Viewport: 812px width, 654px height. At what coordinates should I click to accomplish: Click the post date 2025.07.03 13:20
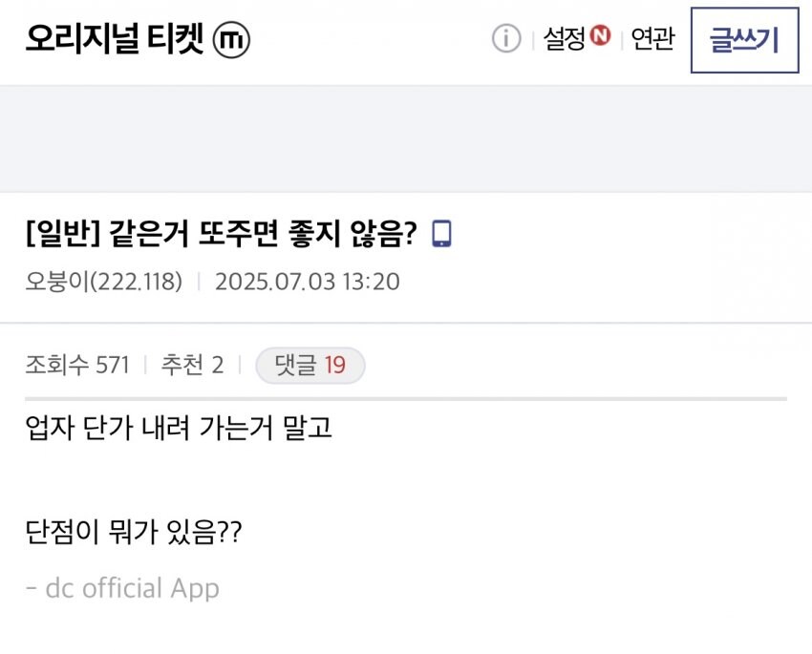click(315, 282)
